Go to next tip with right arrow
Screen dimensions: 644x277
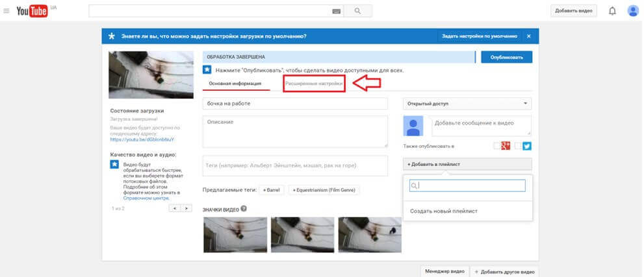coord(187,208)
